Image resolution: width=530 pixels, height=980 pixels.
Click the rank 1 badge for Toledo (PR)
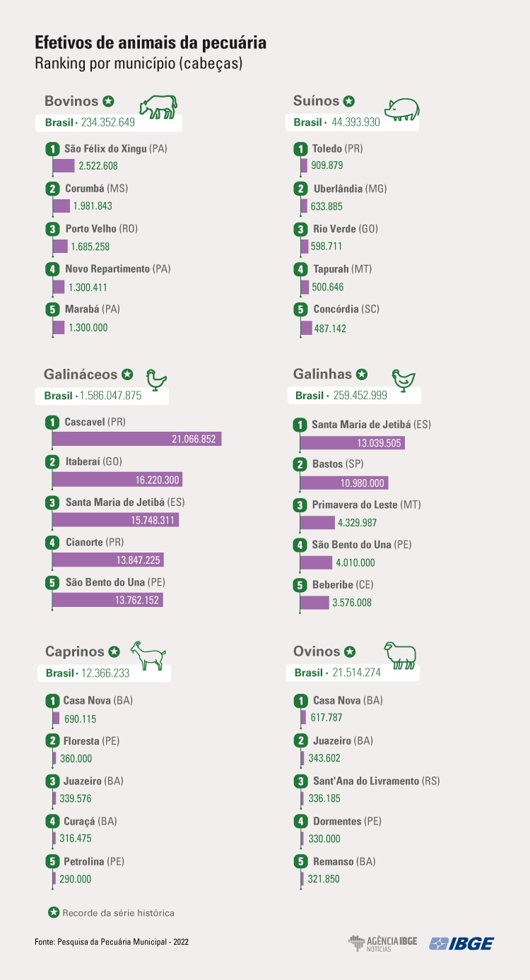click(x=300, y=149)
